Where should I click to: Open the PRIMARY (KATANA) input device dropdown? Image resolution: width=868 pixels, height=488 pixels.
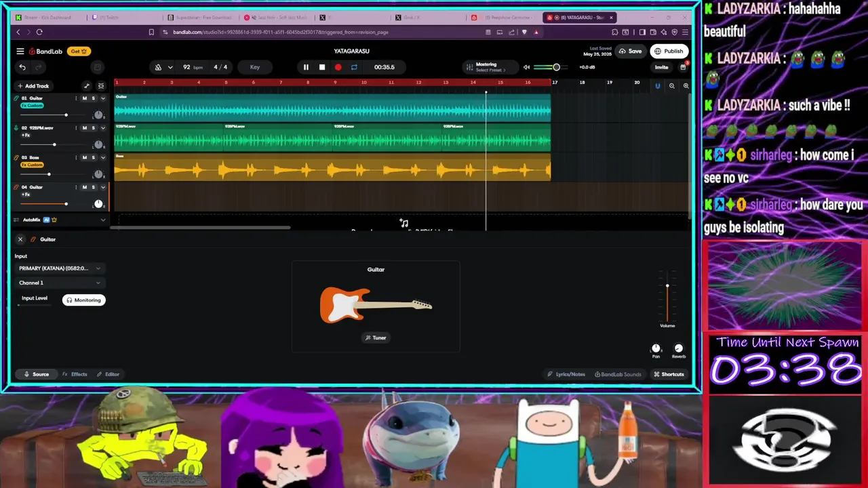click(x=60, y=268)
